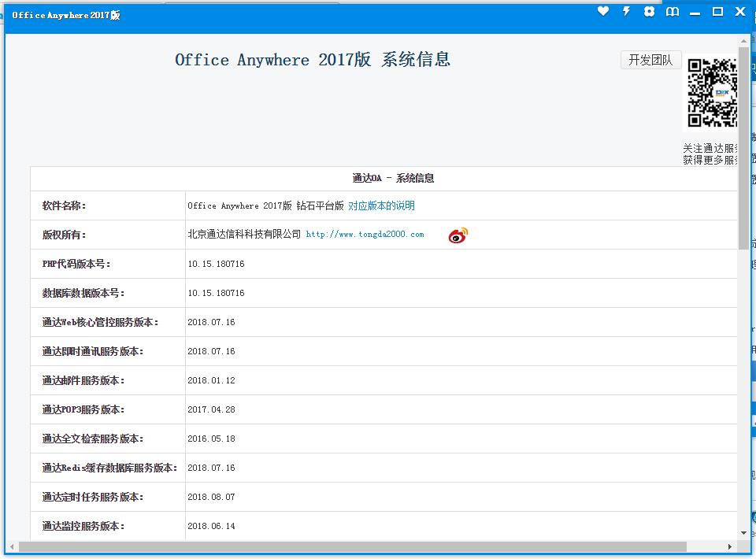
Task: Click the 通达OA - 系统信息 table header
Action: (393, 178)
